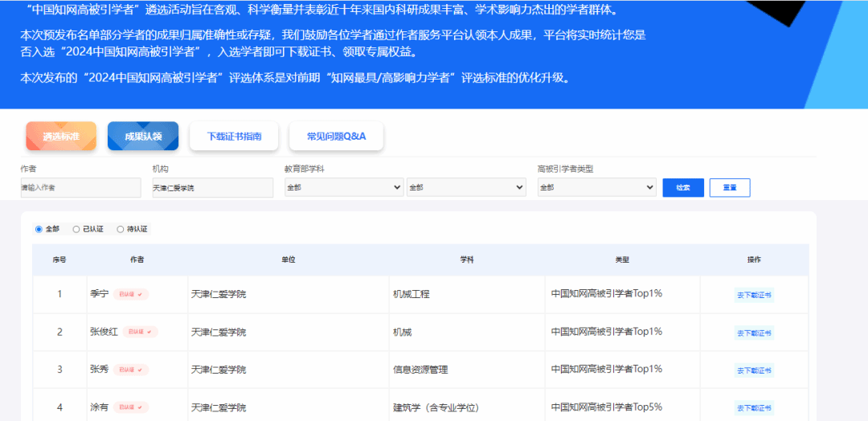Screen dimensions: 868x421
Task: Click author name 张俊红
Action: tap(104, 332)
